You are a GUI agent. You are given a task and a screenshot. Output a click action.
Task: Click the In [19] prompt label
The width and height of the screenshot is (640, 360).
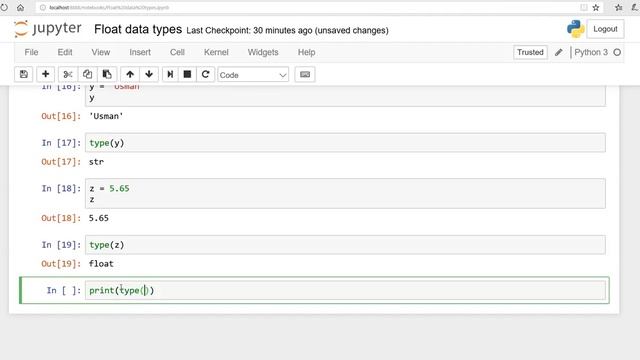(61, 245)
